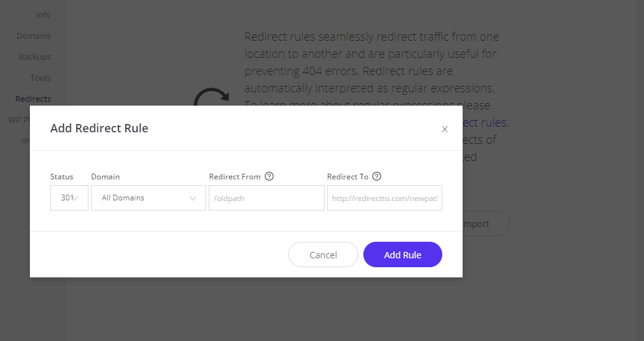Expand the All Domains dropdown
Screen dimensions: 644x341
[x=148, y=198]
